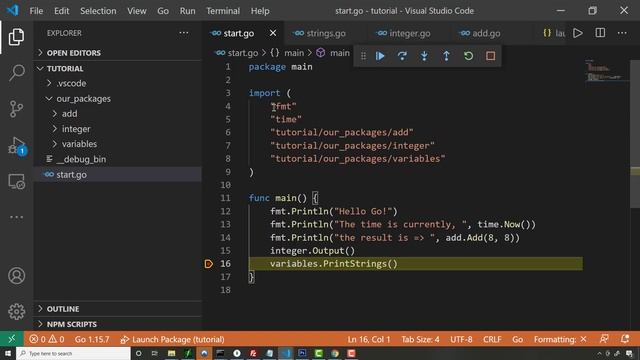
Task: Open the Source Control view
Action: (16, 109)
